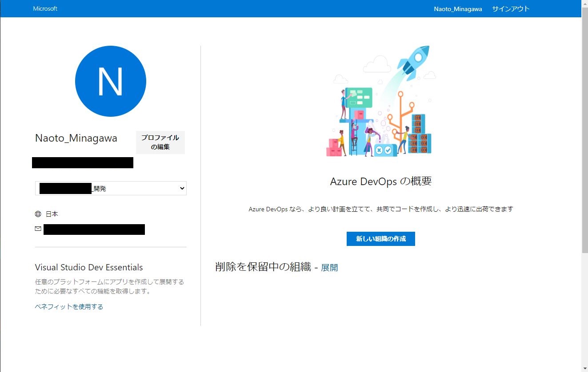Viewport: 588px width, 372px height.
Task: Click the Microsoft logo in the header
Action: tap(44, 8)
